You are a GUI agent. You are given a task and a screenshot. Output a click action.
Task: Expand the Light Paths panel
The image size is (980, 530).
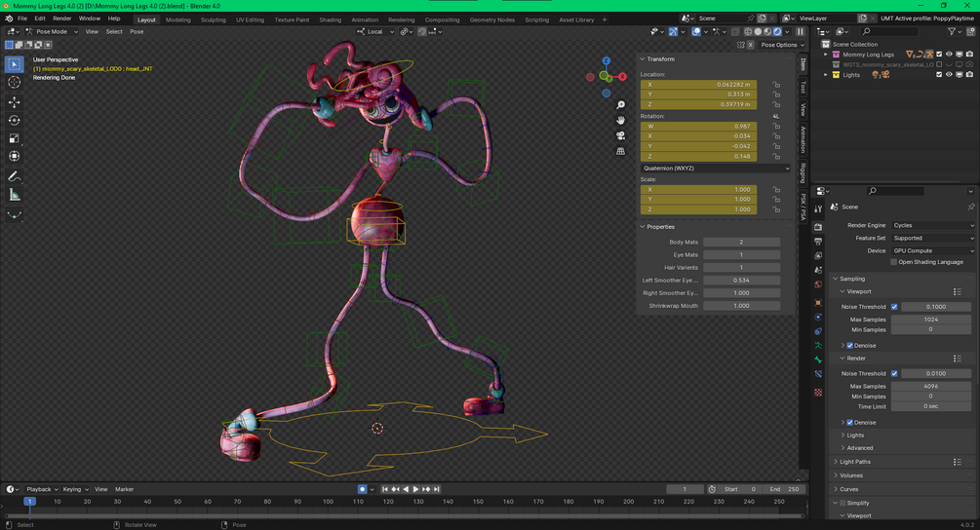[x=837, y=462]
